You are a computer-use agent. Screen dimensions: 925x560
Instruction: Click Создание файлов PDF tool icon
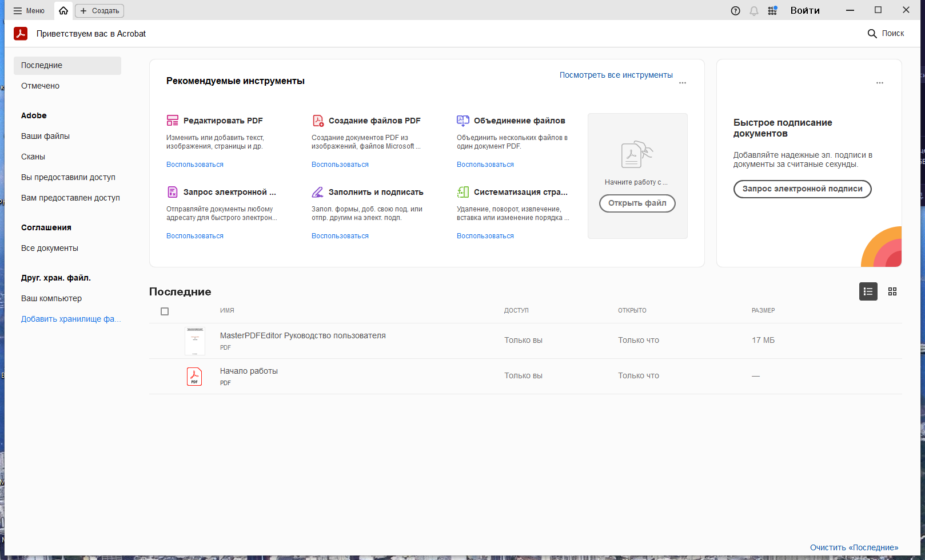(318, 121)
